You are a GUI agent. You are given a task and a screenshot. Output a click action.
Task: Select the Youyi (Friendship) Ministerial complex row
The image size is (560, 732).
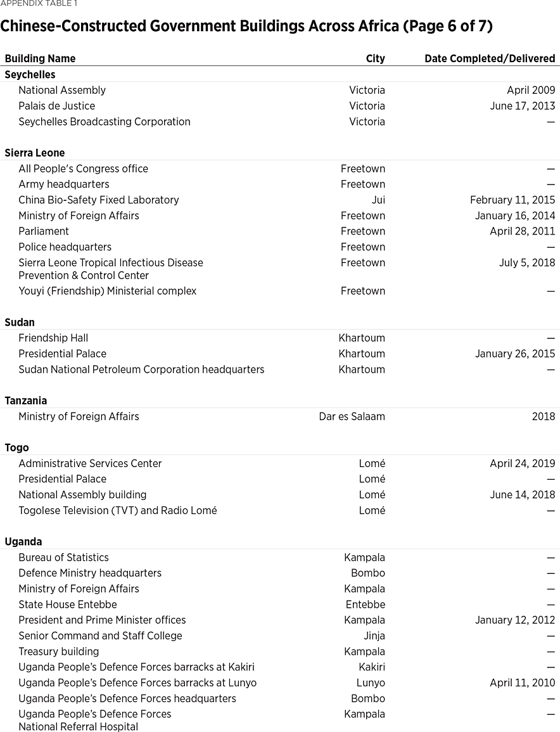(107, 291)
